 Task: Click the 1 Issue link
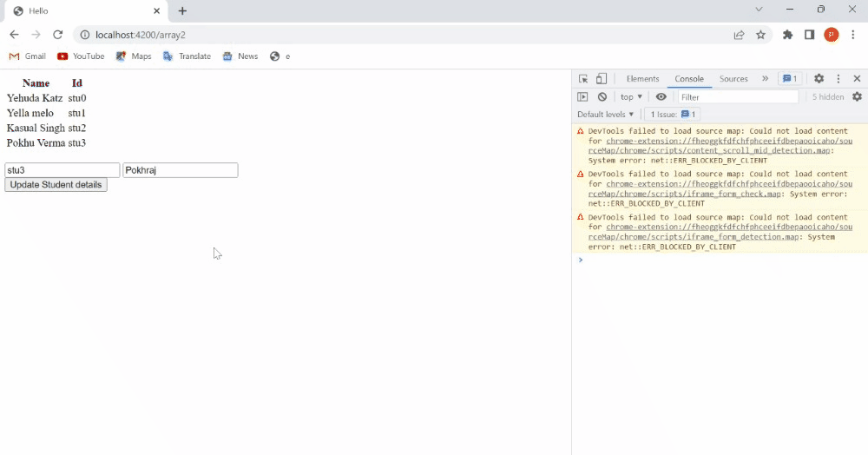click(x=673, y=115)
